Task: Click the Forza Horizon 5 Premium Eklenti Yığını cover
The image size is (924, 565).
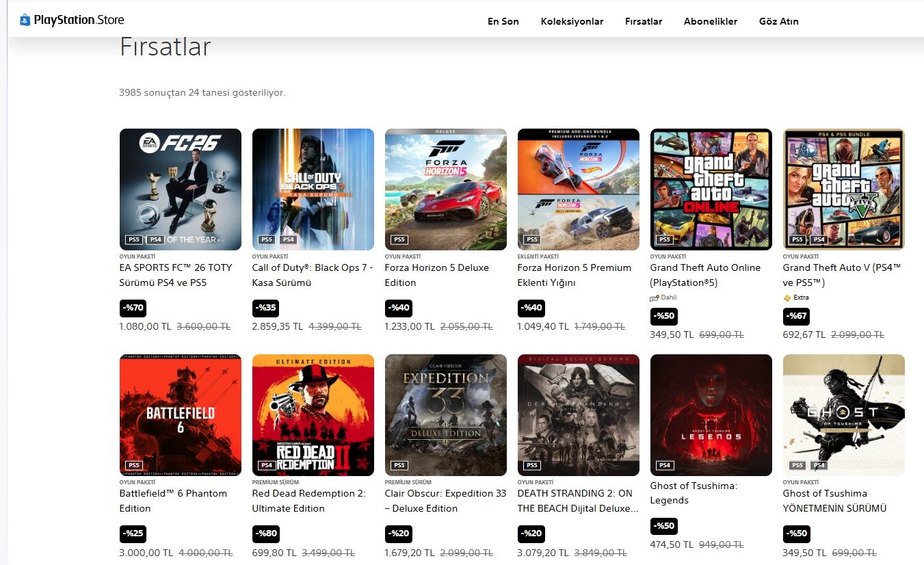Action: (578, 189)
